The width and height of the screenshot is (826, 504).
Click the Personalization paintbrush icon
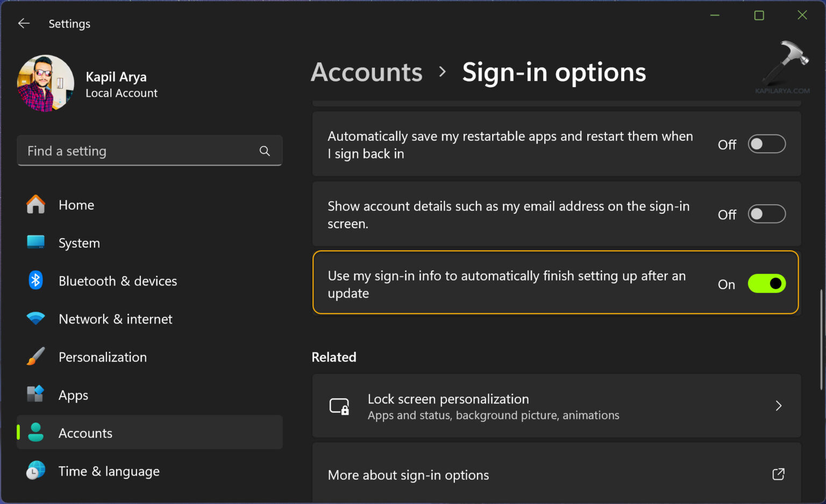[36, 357]
